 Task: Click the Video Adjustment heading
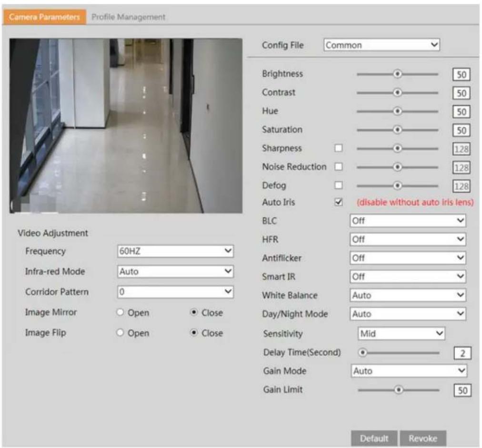tap(52, 233)
